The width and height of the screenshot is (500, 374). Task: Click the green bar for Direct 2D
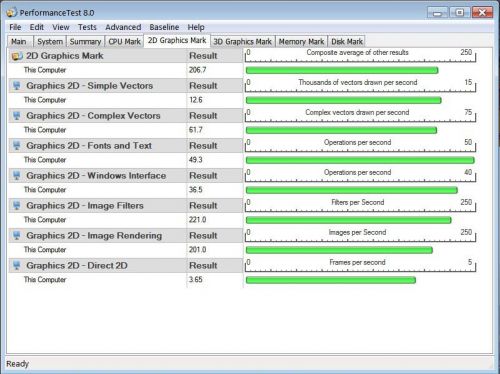[331, 280]
